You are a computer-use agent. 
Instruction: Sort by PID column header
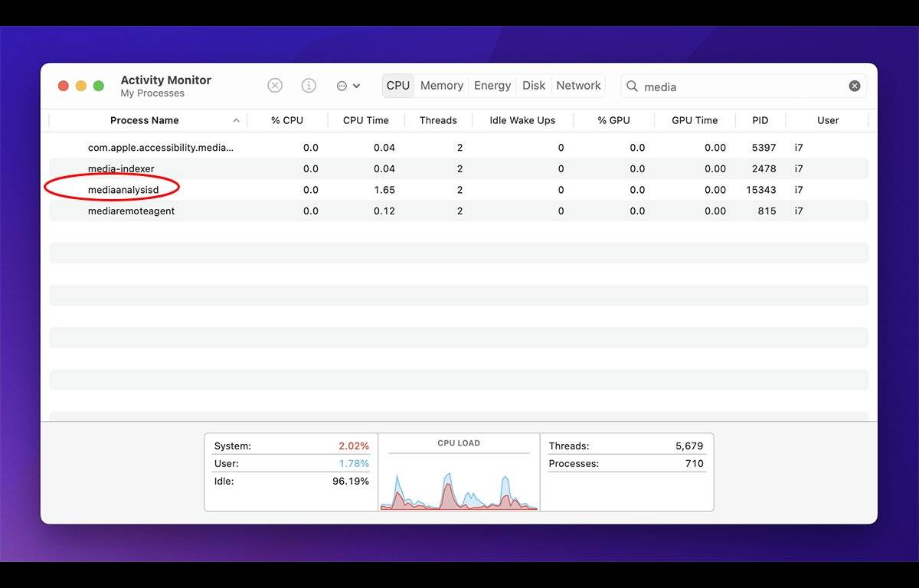[x=760, y=121]
